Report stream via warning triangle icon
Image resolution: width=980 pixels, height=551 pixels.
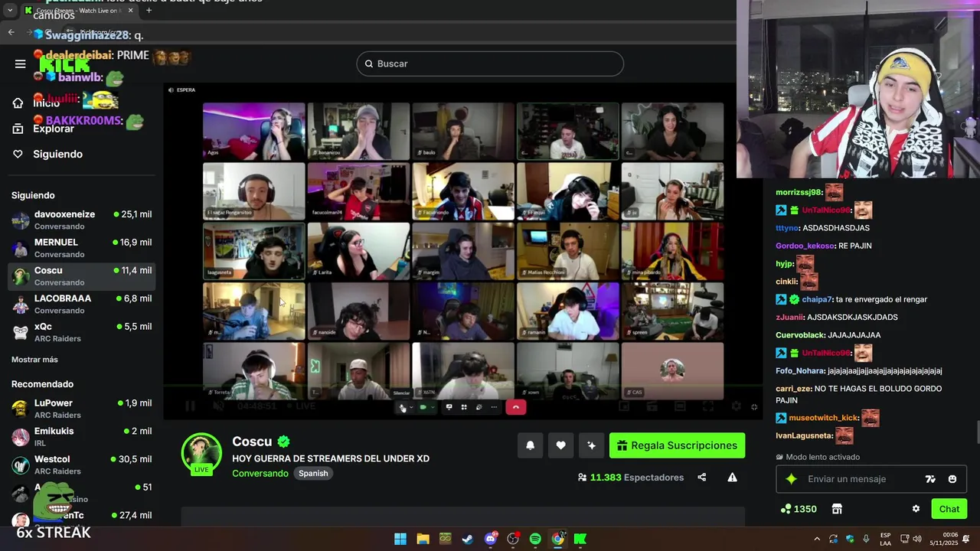pos(732,478)
